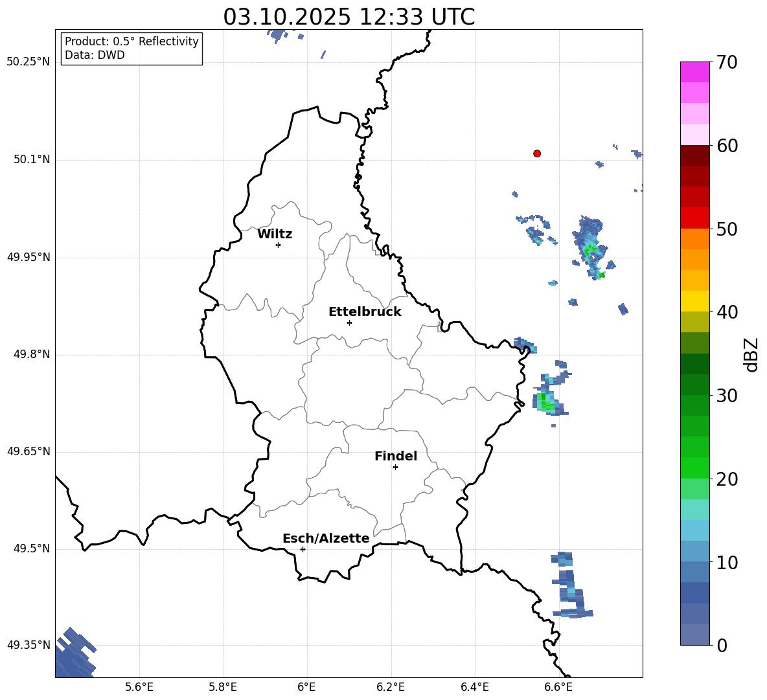The image size is (767, 700).
Task: Click the Esch/Alzette station cross marker
Action: (303, 549)
